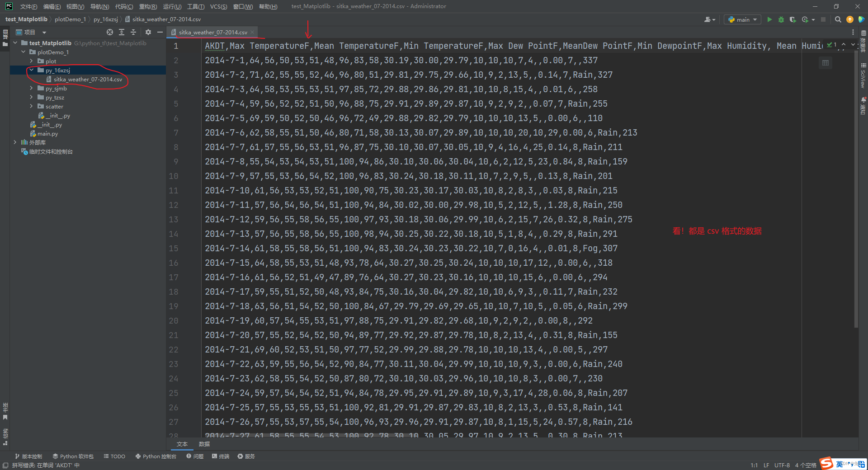
Task: Open the main run configuration dropdown
Action: (x=742, y=19)
